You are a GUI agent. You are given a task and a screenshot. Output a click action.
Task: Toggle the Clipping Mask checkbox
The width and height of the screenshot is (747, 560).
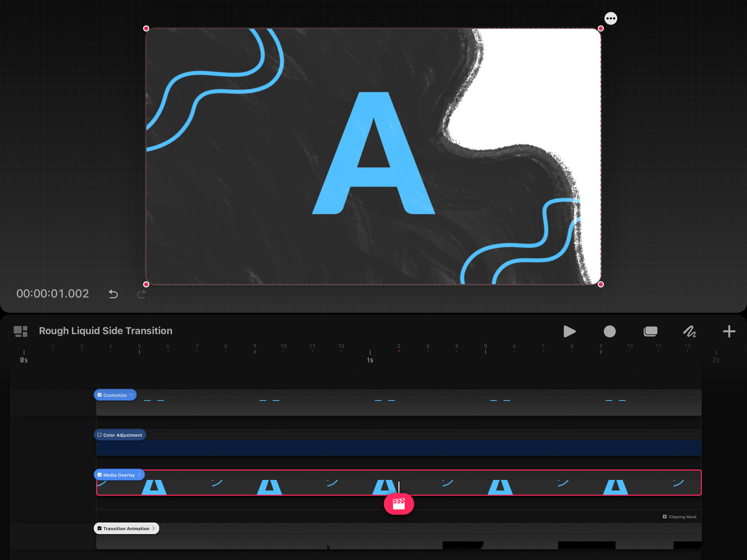click(665, 517)
